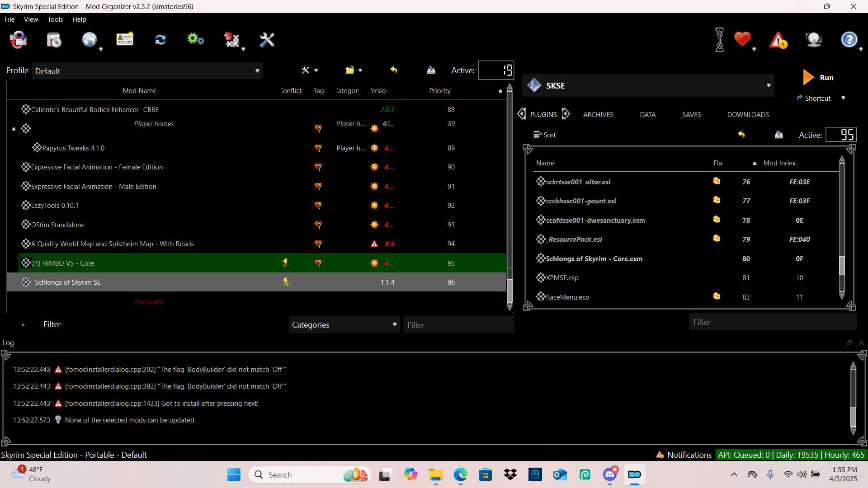
Task: Click the red heart endorse icon
Action: (x=742, y=39)
